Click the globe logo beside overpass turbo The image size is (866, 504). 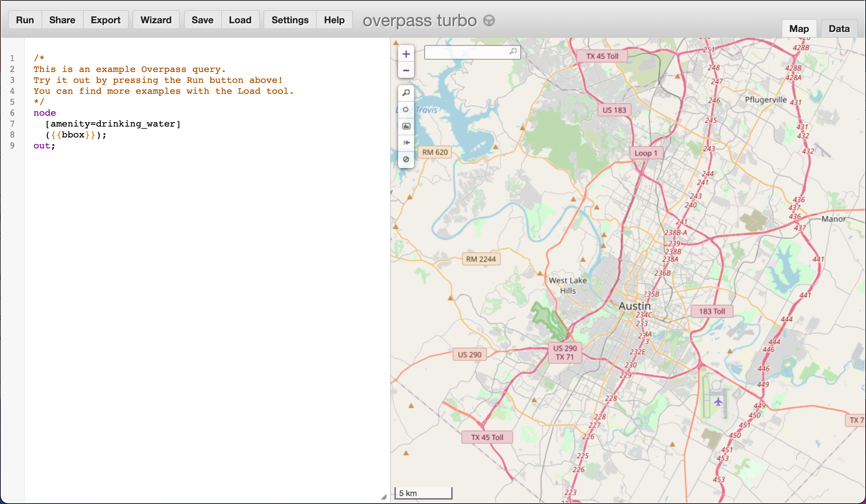[489, 21]
